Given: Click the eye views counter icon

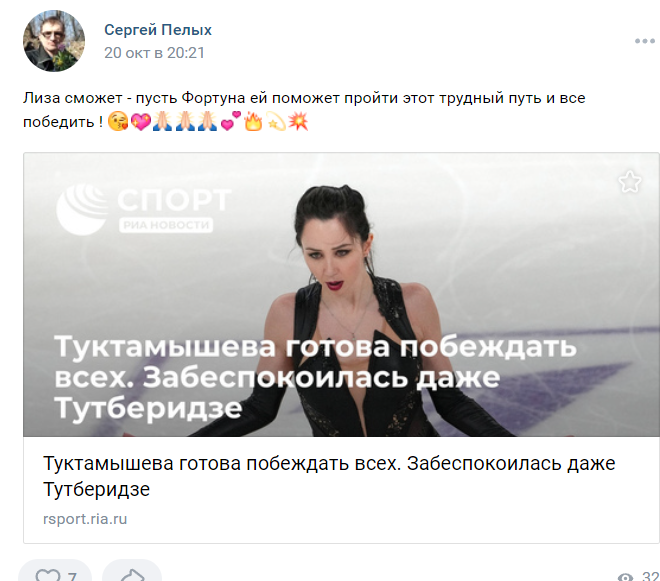Looking at the screenshot, I should (x=625, y=577).
